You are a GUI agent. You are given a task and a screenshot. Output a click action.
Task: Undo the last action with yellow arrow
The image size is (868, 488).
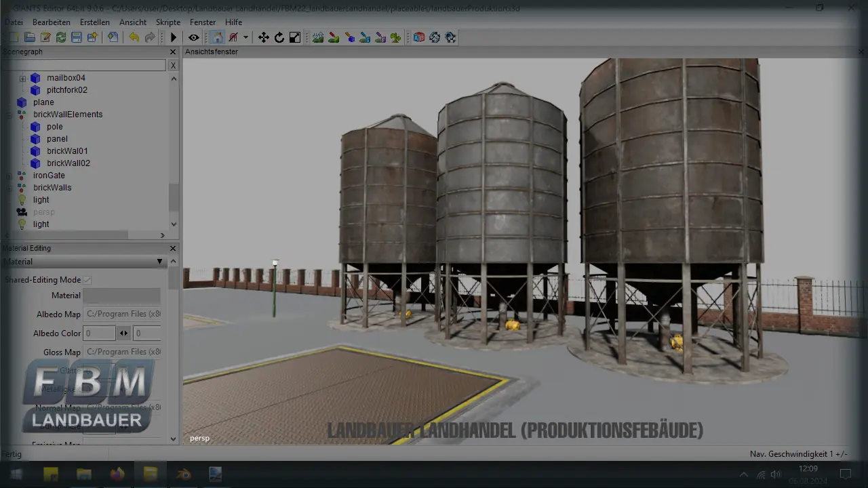tap(134, 37)
